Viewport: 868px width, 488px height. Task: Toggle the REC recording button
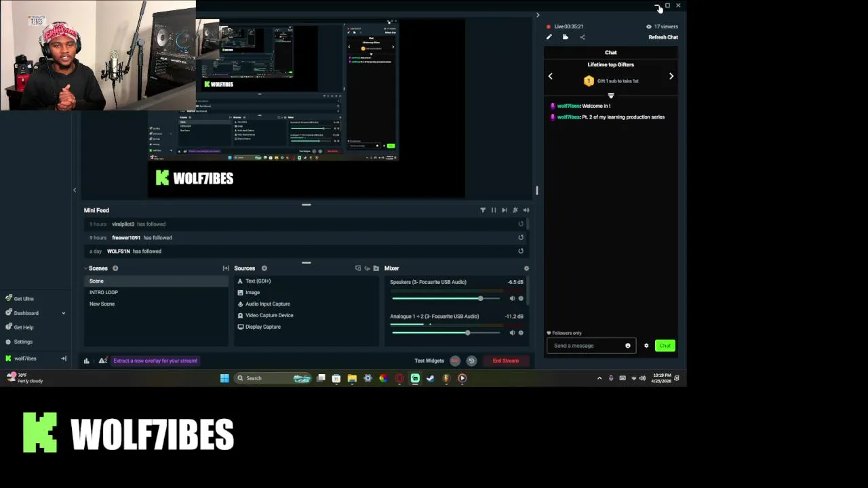point(455,361)
